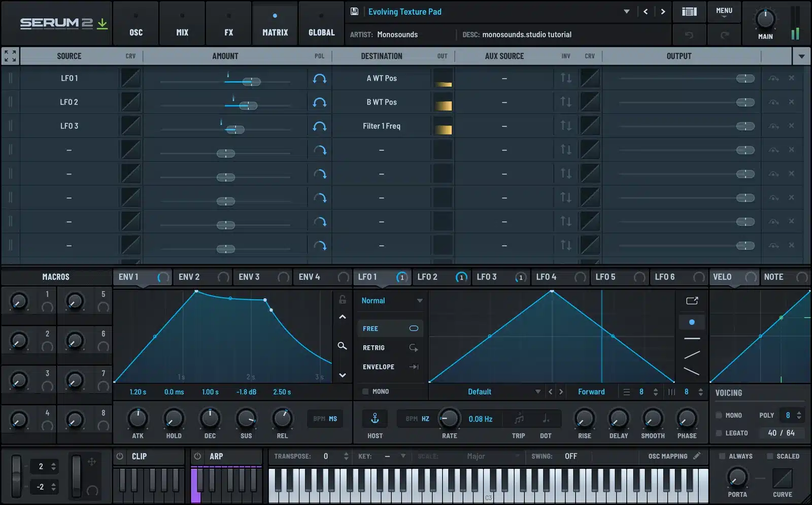Open the preset browser list icon
The width and height of the screenshot is (812, 505).
click(689, 11)
